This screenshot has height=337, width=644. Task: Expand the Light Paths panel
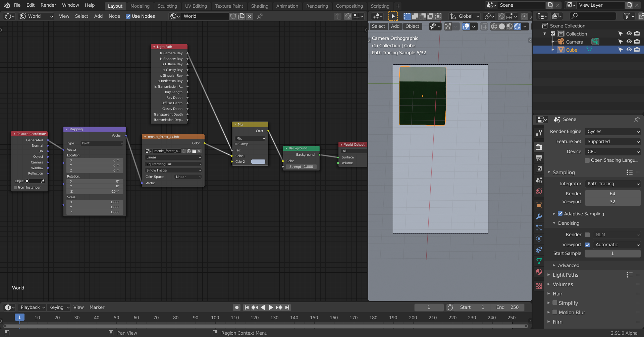tap(566, 275)
